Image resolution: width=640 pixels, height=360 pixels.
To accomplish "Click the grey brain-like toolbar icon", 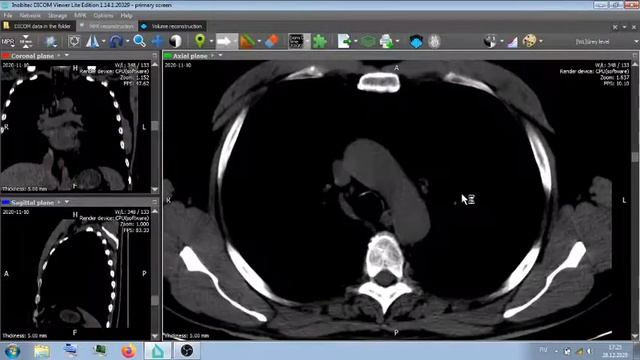I will pos(434,41).
